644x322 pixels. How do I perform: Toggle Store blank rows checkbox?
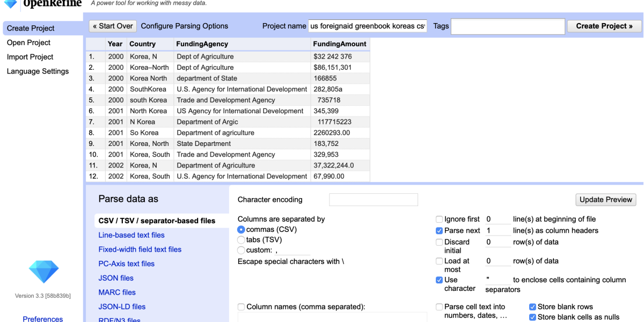pyautogui.click(x=532, y=307)
